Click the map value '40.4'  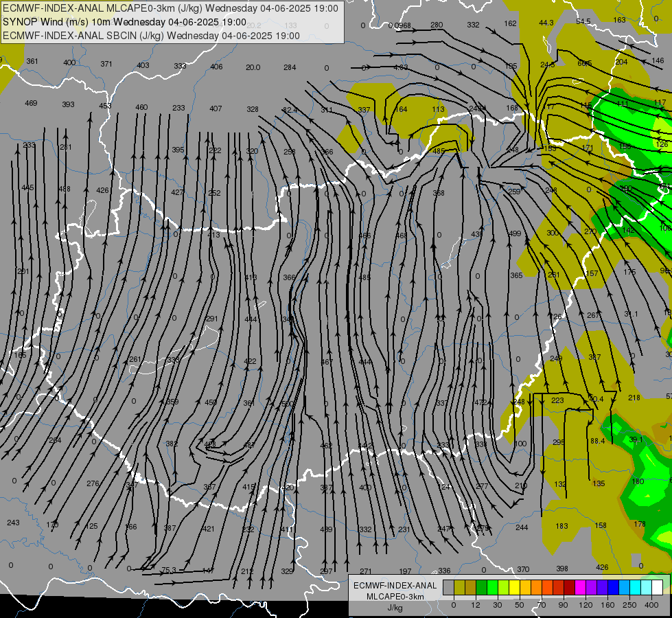(596, 399)
